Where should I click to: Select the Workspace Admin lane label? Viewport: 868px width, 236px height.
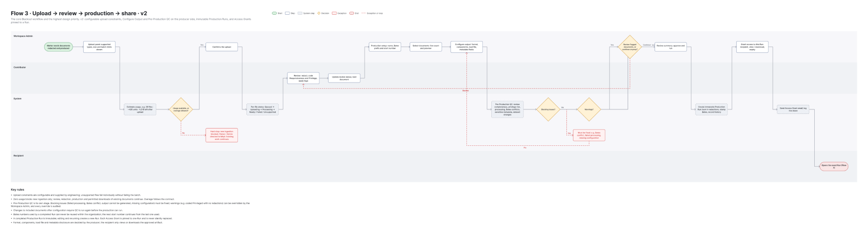[x=23, y=36]
